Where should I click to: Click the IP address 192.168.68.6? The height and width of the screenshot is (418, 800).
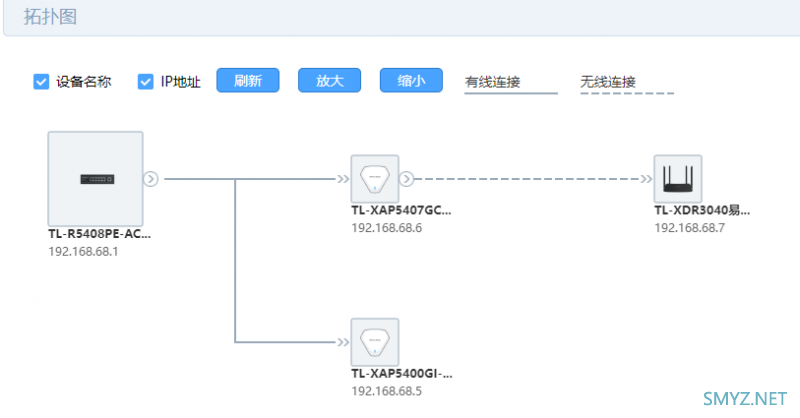coord(387,228)
